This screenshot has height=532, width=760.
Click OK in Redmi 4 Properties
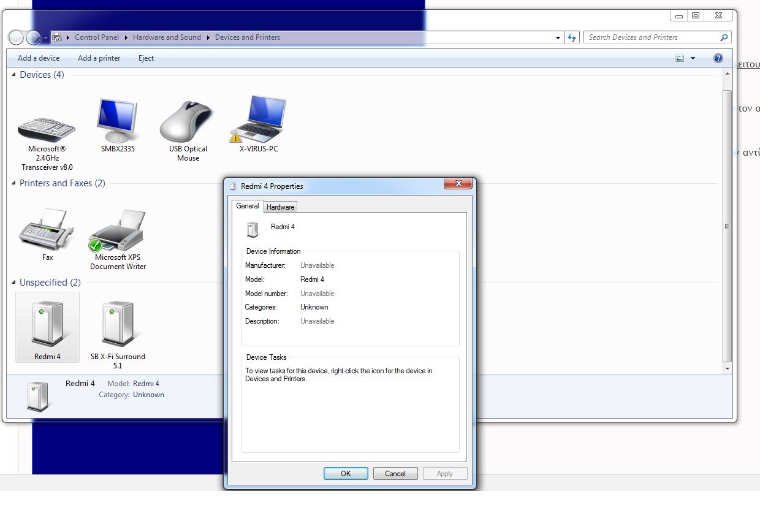346,473
